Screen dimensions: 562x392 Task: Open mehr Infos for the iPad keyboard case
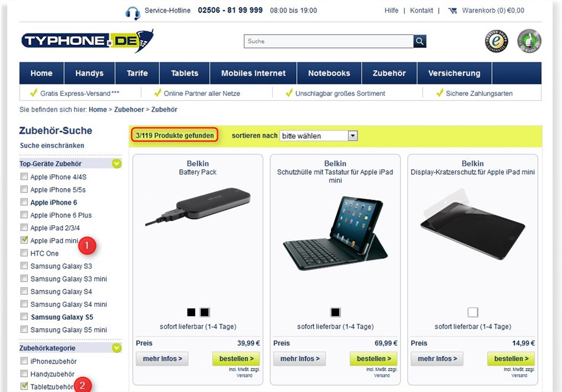point(300,359)
